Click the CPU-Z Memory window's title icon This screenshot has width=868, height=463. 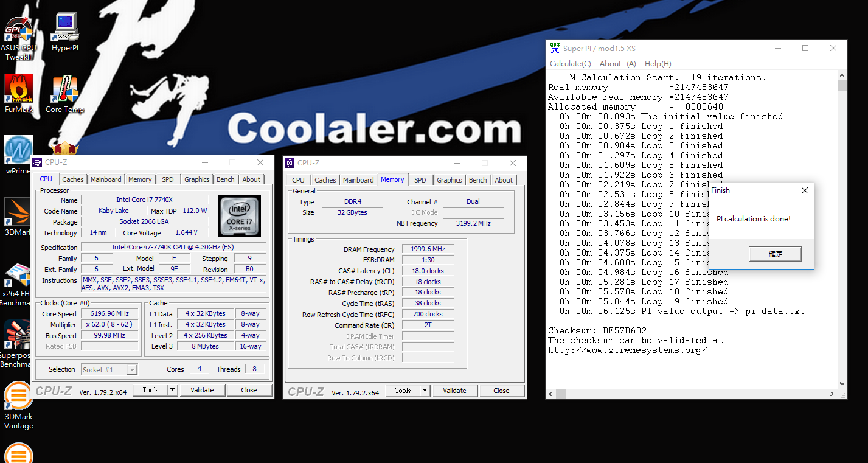290,162
